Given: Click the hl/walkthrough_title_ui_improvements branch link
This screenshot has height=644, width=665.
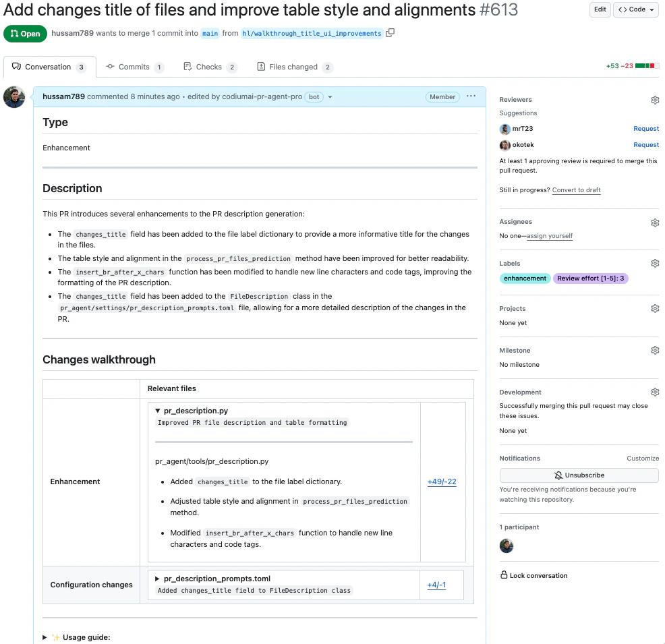Looking at the screenshot, I should 312,34.
